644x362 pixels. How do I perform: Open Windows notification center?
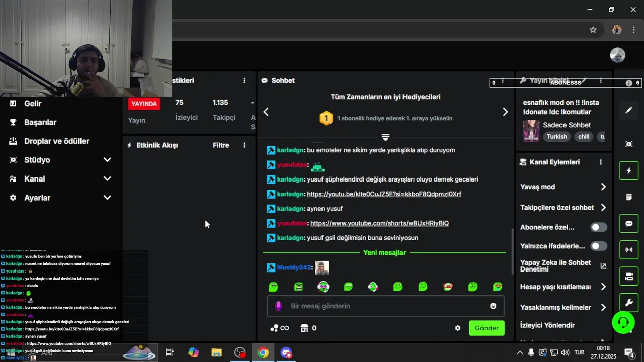(x=629, y=352)
